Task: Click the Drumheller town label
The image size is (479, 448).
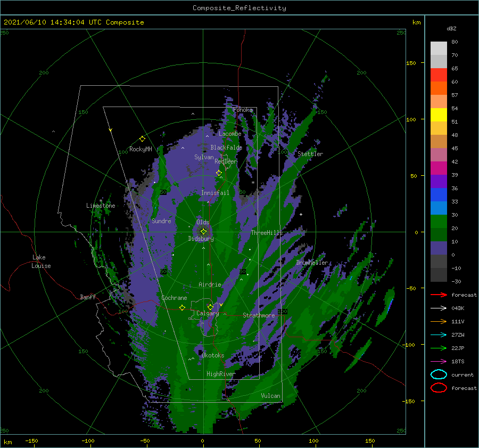Action: (312, 263)
